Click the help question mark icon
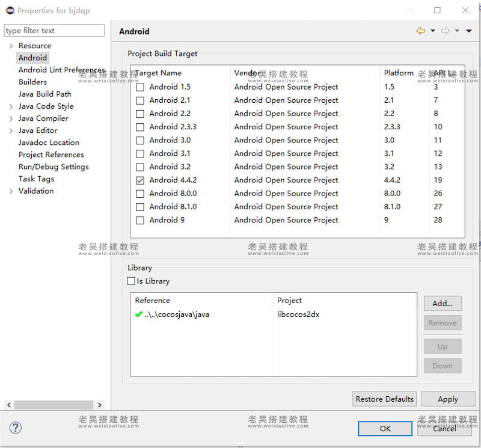 point(16,428)
